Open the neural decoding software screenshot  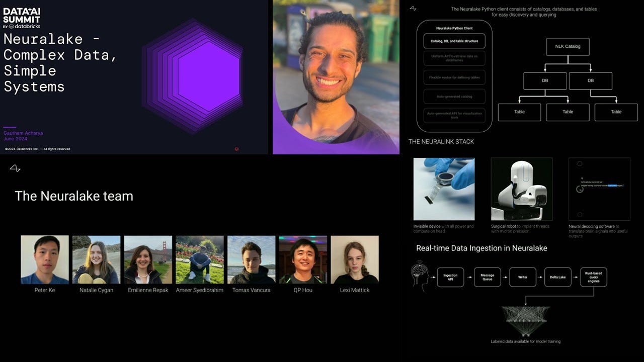[x=599, y=189]
